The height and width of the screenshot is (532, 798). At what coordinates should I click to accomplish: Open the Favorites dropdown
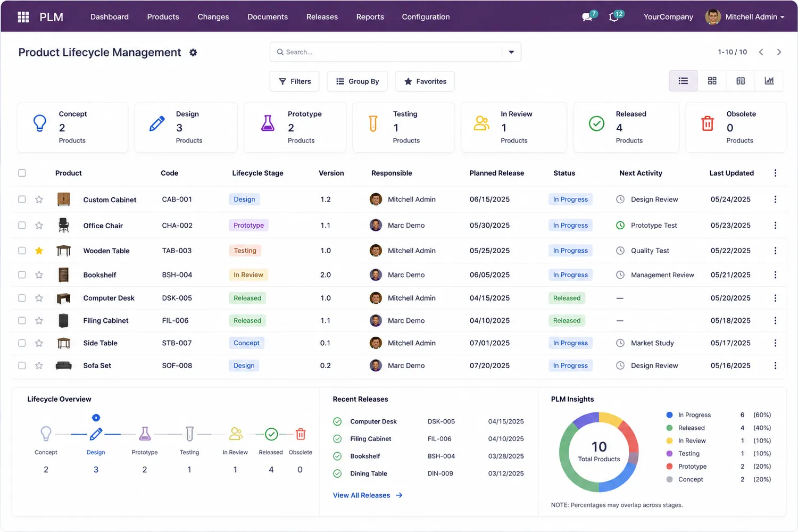[x=425, y=81]
